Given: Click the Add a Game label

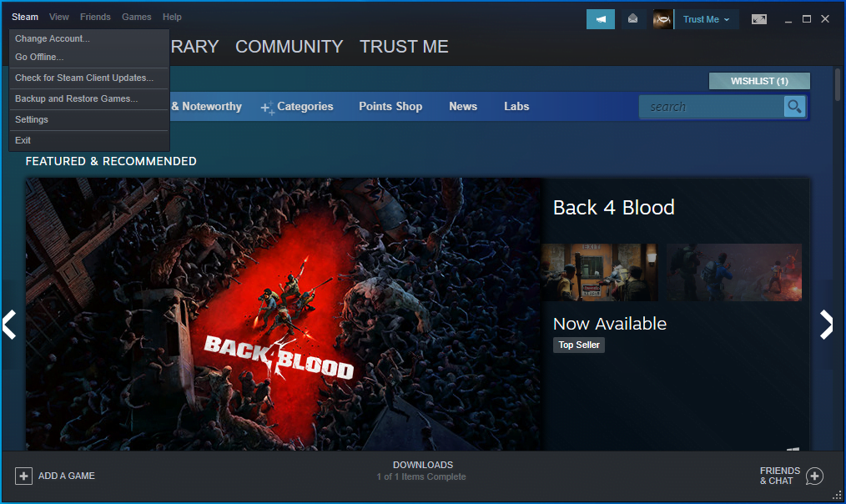Looking at the screenshot, I should 67,476.
